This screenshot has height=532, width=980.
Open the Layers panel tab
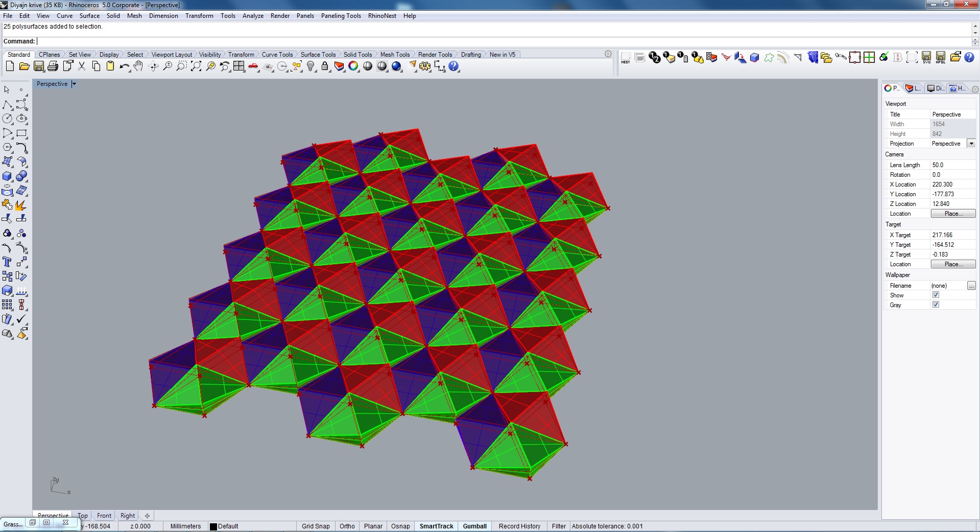click(x=913, y=88)
